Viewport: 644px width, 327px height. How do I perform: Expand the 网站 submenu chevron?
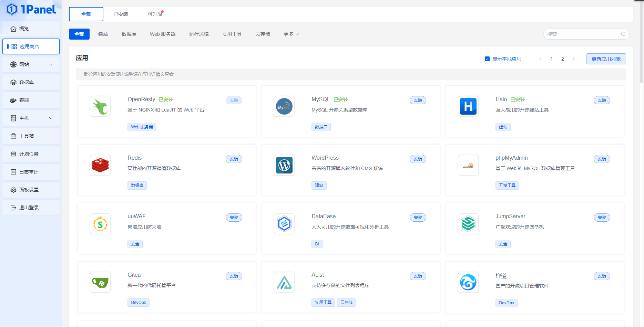click(x=51, y=64)
